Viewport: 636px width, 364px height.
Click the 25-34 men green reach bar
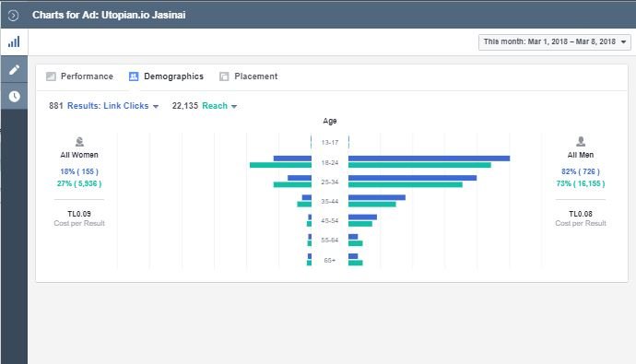coord(406,185)
